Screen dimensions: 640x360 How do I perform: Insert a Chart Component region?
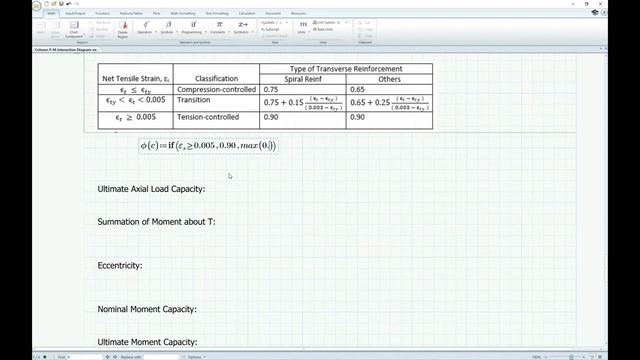tap(74, 29)
